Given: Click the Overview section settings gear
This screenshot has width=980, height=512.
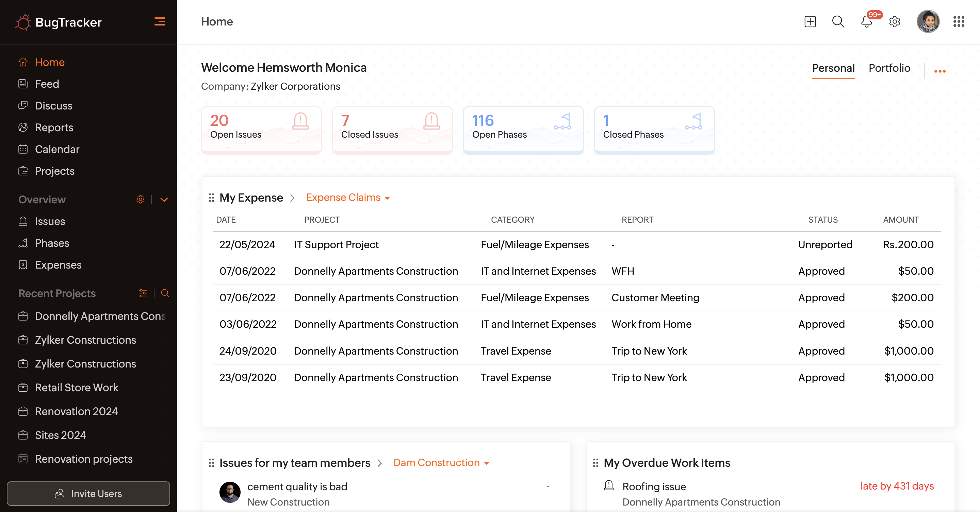Looking at the screenshot, I should pyautogui.click(x=141, y=200).
